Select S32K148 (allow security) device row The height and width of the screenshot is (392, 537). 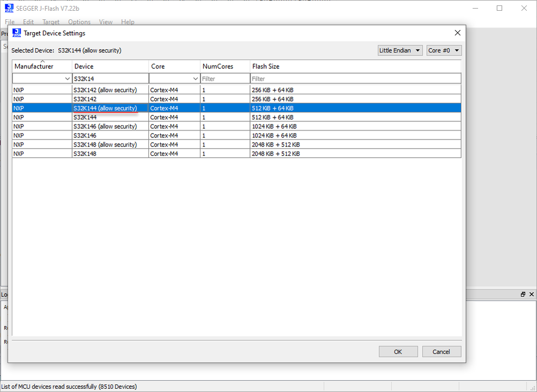click(237, 144)
